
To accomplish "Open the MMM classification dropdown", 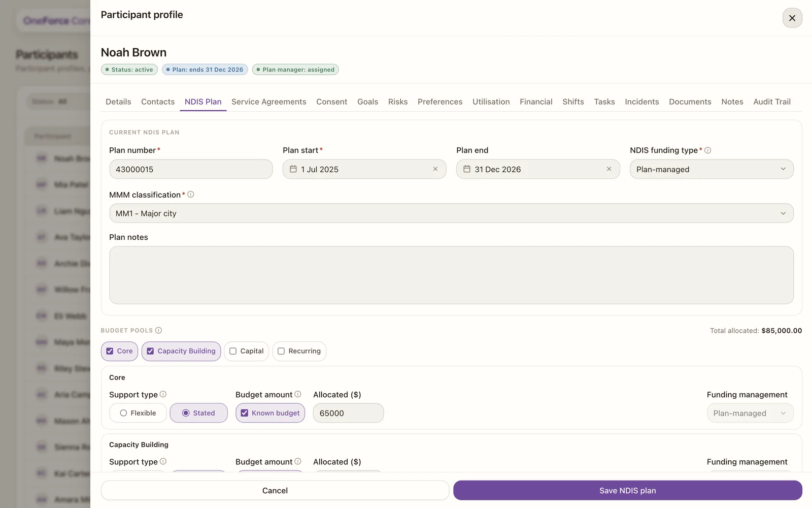I will click(451, 213).
